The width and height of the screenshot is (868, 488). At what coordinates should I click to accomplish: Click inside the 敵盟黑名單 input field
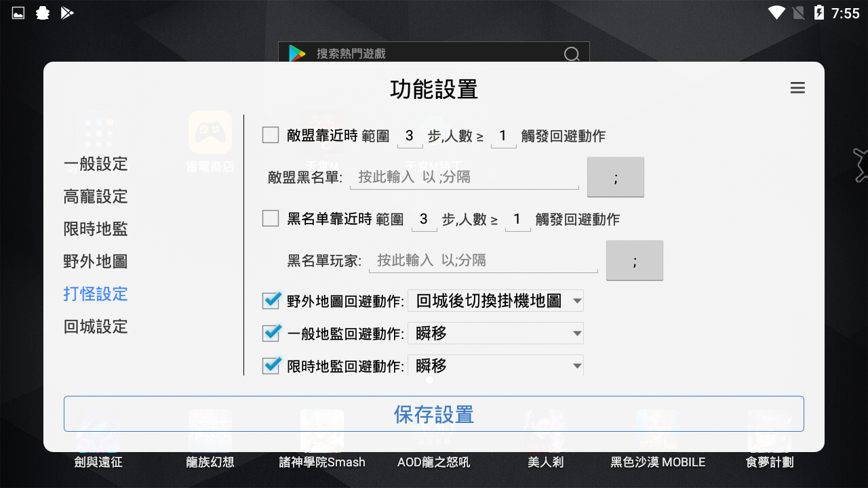click(x=464, y=176)
